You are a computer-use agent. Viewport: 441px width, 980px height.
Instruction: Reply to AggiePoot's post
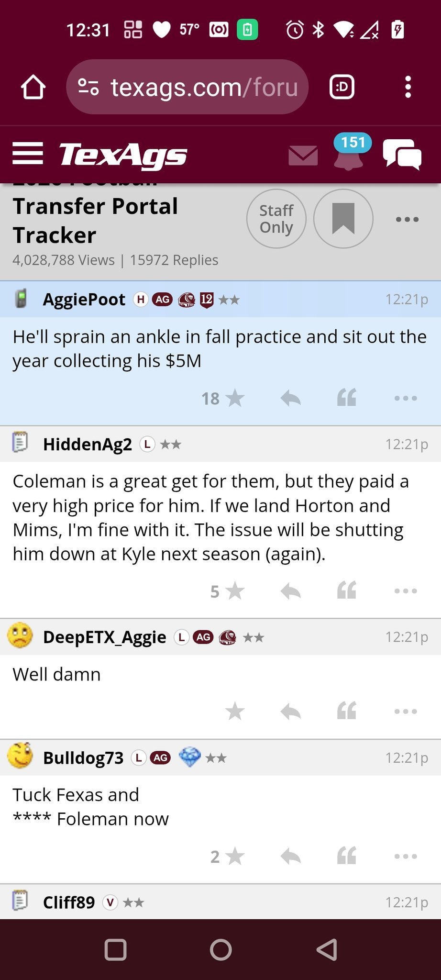291,398
